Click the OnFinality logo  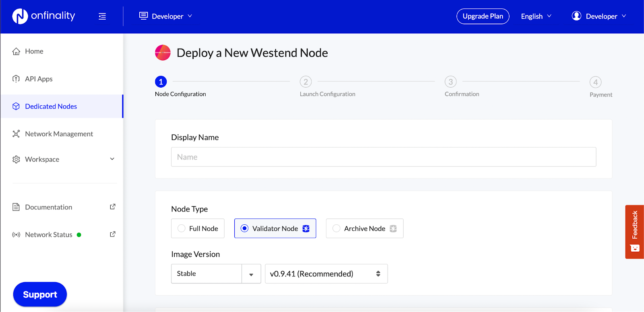pos(43,16)
